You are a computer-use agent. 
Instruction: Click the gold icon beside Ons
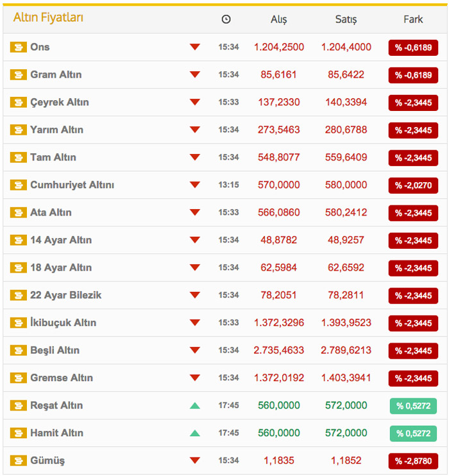tap(18, 47)
